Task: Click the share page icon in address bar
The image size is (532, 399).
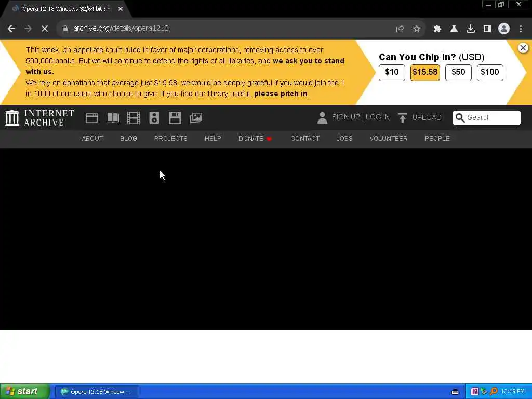Action: (400, 29)
